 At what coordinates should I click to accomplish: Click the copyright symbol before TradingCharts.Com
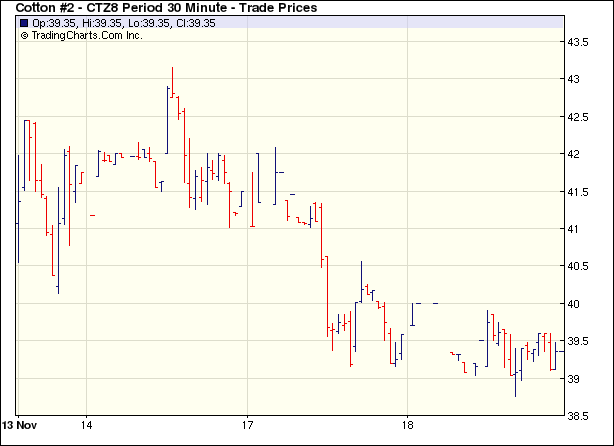tap(25, 35)
